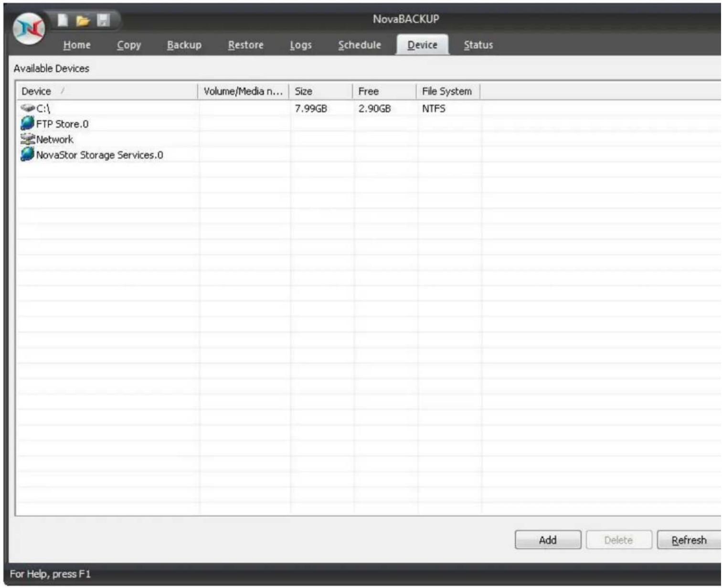Click the Add button
Viewport: 722px width, 588px height.
(548, 540)
